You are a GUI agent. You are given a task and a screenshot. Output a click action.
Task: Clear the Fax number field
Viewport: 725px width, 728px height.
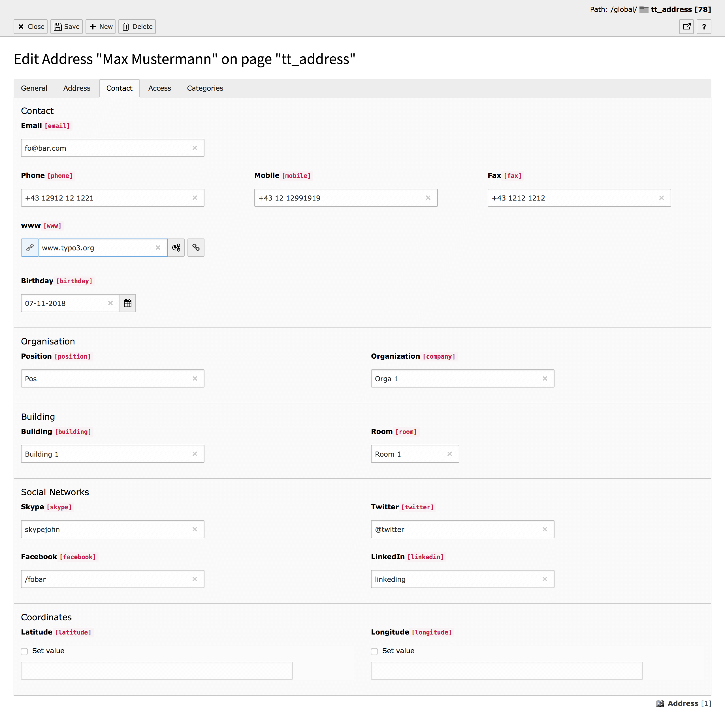[x=661, y=198]
